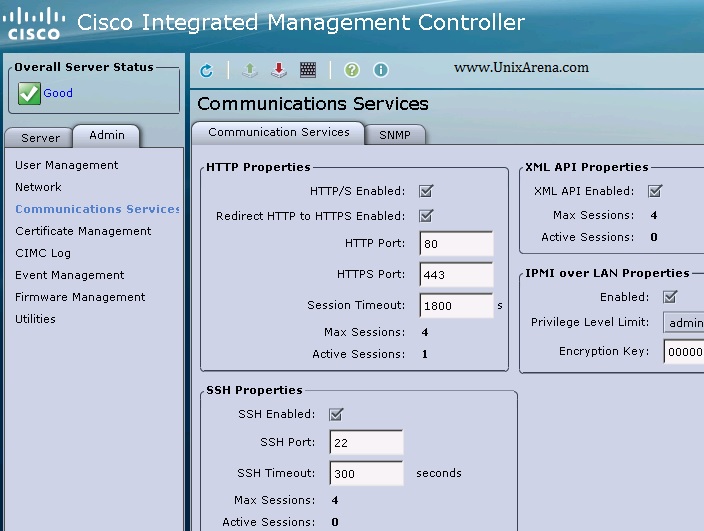Open CIMC Log in sidebar
Viewport: 704px width, 531px height.
(x=43, y=253)
